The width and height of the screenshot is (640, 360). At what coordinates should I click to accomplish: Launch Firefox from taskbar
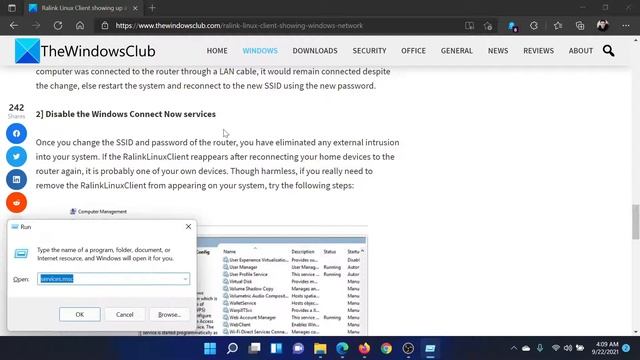pyautogui.click(x=364, y=349)
